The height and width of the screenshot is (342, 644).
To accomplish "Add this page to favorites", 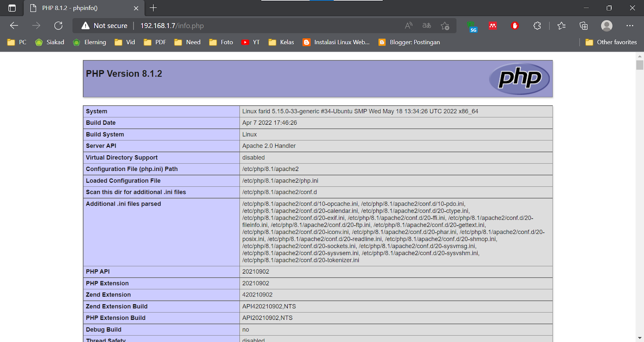I will 445,26.
